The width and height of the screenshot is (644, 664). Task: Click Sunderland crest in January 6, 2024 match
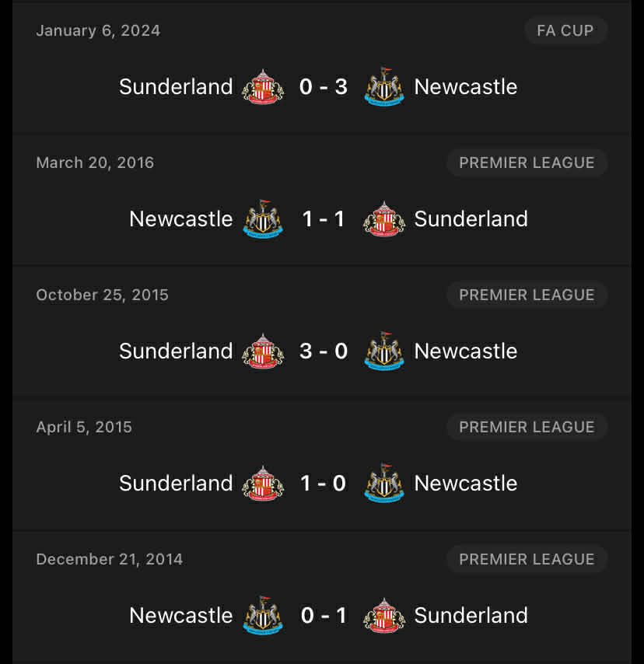pos(263,87)
